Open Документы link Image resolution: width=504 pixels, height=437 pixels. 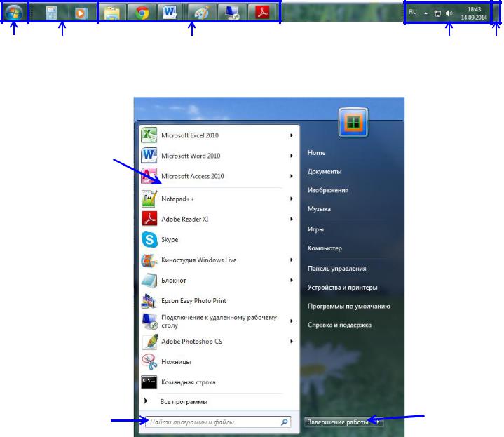point(325,171)
